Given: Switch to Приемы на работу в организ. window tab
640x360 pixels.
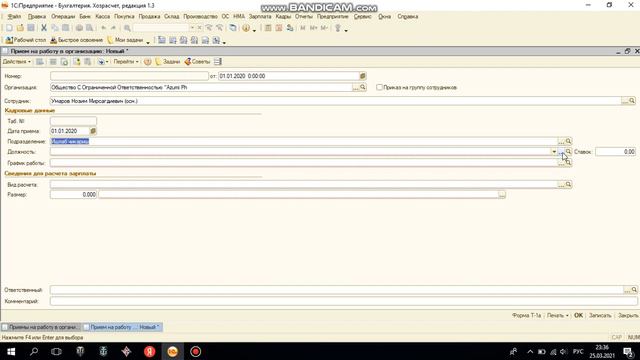Looking at the screenshot, I should [40, 327].
